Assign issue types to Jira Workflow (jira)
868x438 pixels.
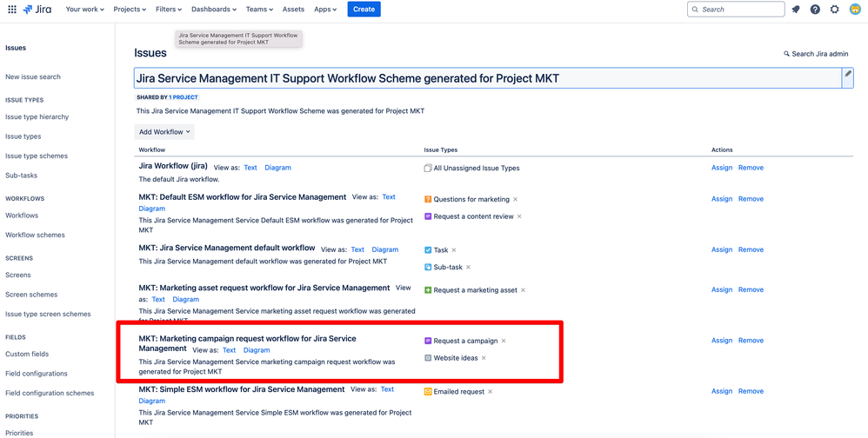click(x=722, y=168)
